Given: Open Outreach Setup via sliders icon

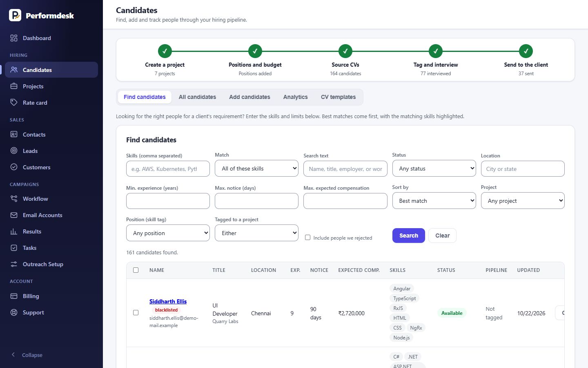Looking at the screenshot, I should (x=14, y=264).
